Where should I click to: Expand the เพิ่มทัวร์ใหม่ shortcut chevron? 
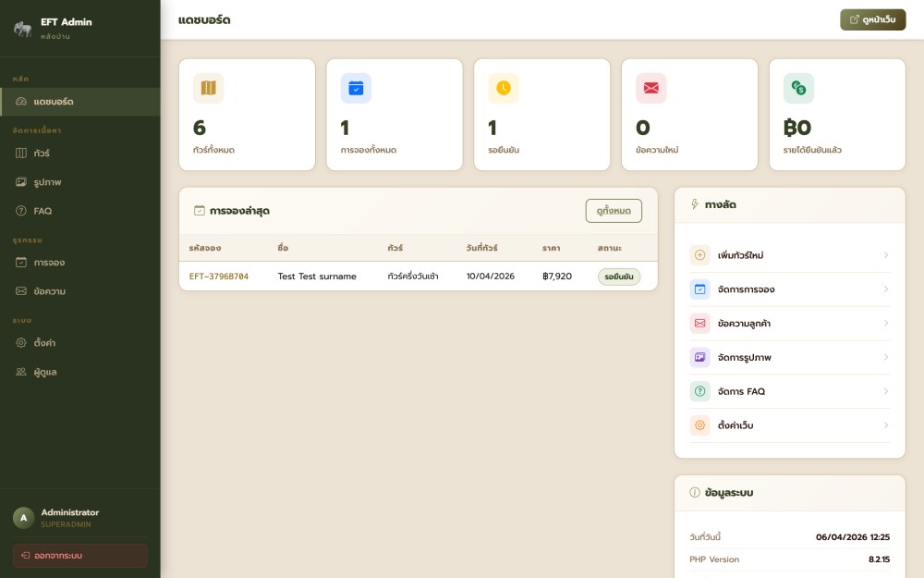click(x=885, y=255)
